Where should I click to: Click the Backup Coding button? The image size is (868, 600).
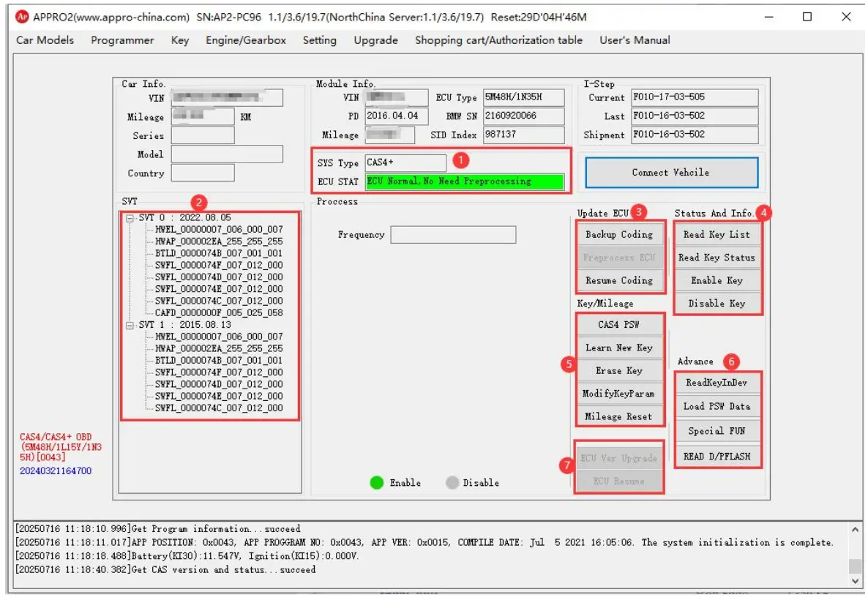(619, 234)
